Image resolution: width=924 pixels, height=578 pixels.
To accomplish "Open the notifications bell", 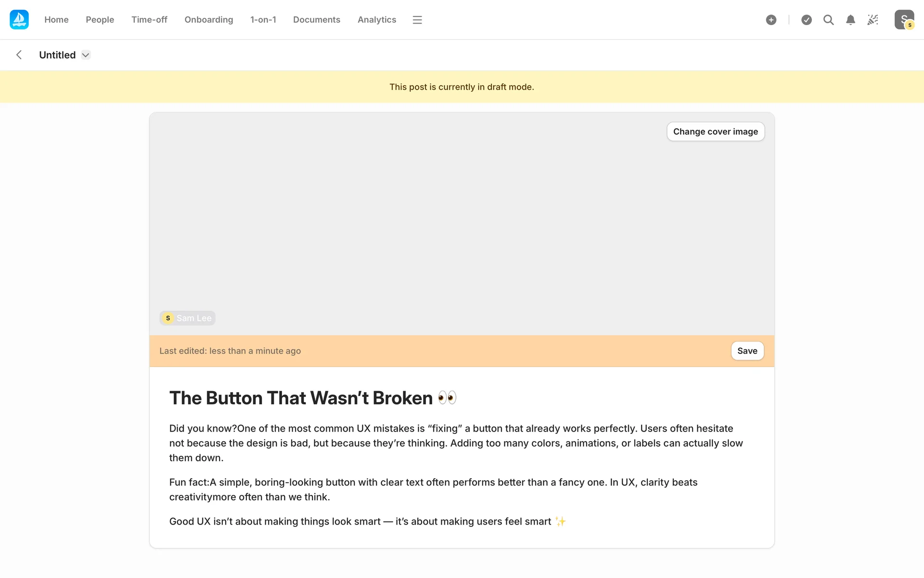I will tap(850, 20).
